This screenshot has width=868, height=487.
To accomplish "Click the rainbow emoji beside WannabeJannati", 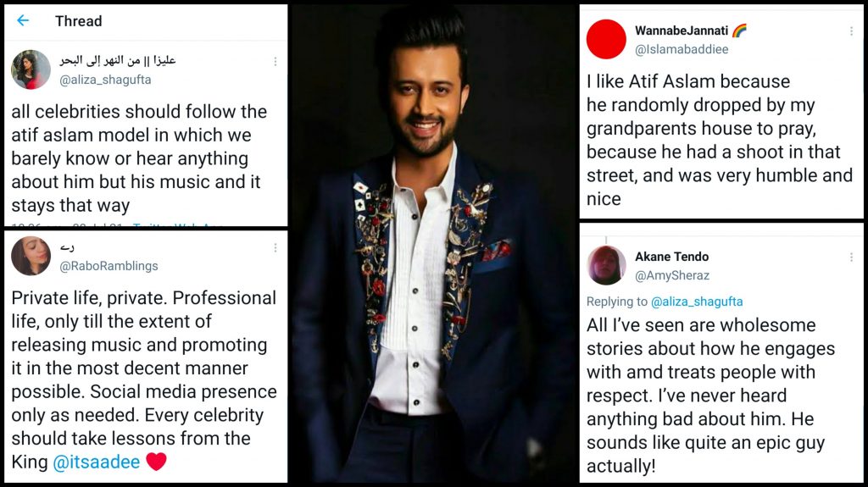I will (x=739, y=30).
